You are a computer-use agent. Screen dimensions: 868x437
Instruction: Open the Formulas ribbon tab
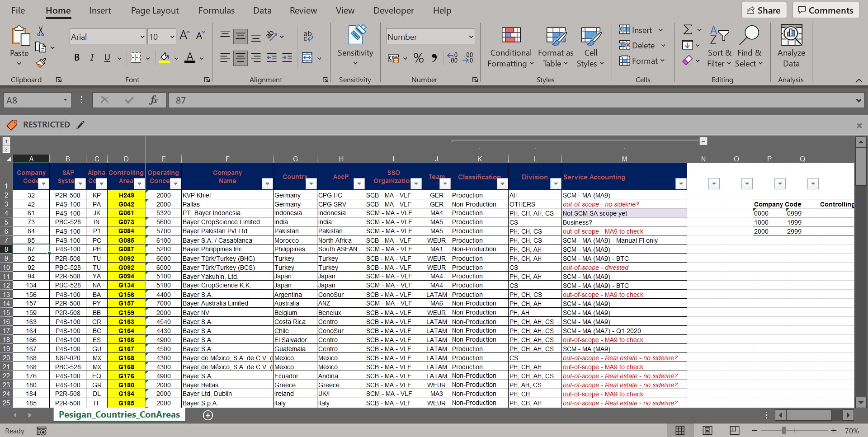point(217,10)
